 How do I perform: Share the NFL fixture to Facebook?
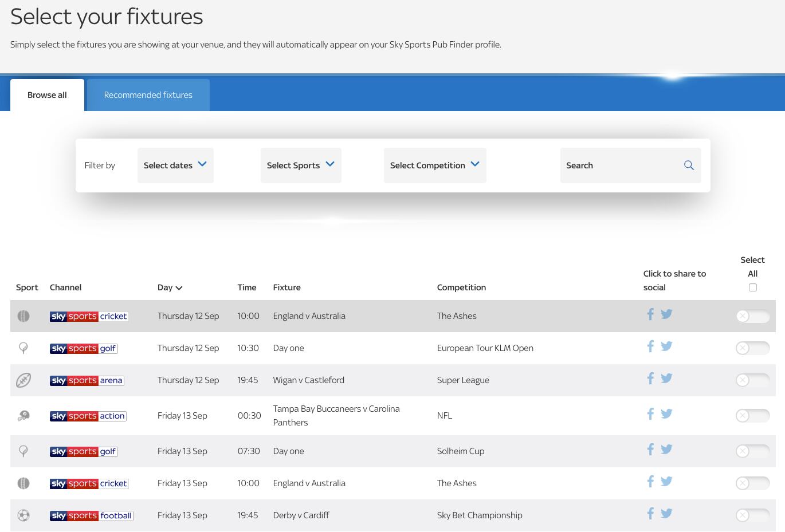pyautogui.click(x=650, y=413)
